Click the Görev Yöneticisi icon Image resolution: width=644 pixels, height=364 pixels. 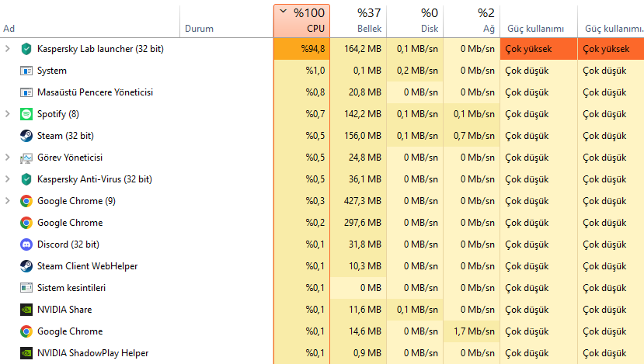click(26, 158)
